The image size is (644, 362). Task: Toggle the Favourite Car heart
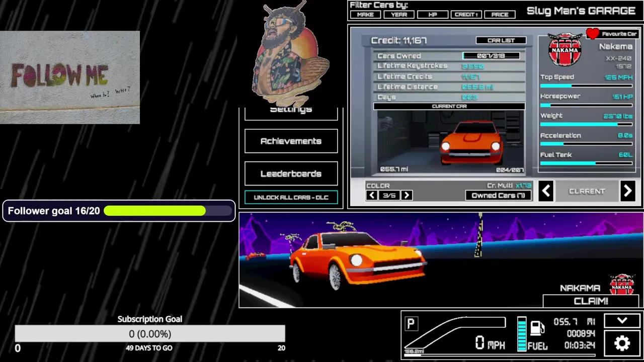[593, 34]
